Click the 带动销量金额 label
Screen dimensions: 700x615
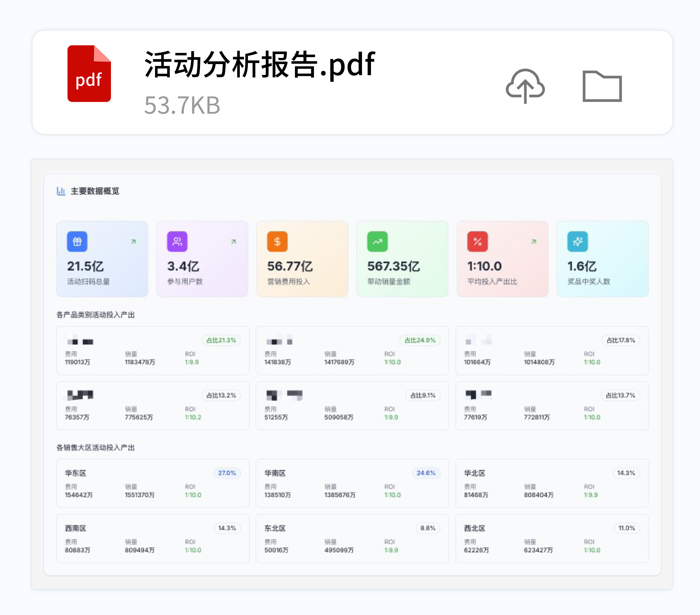pos(389,282)
